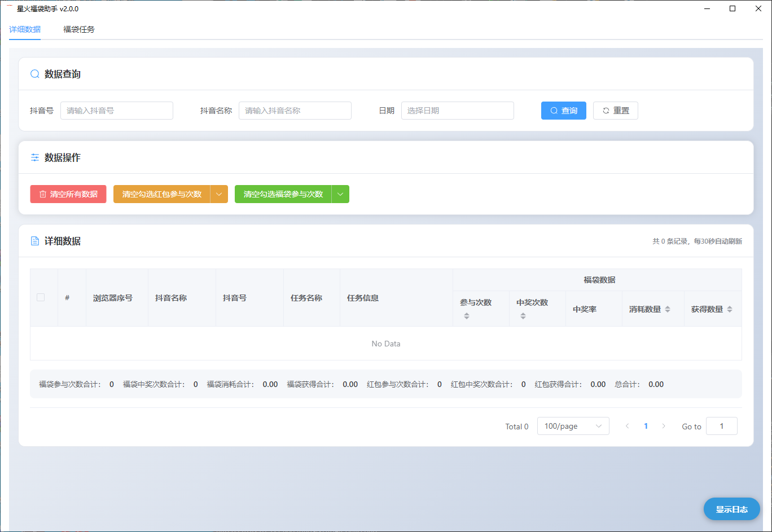772x532 pixels.
Task: Click the app icon in title bar
Action: (x=10, y=8)
